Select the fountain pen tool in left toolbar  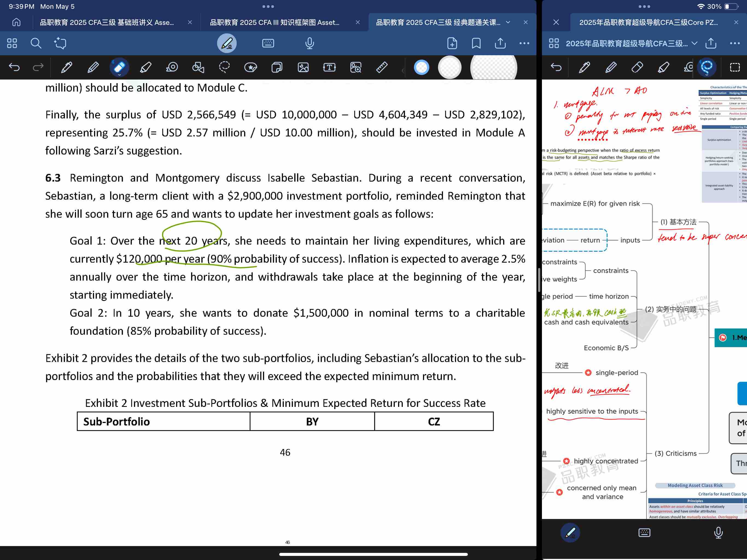(66, 67)
